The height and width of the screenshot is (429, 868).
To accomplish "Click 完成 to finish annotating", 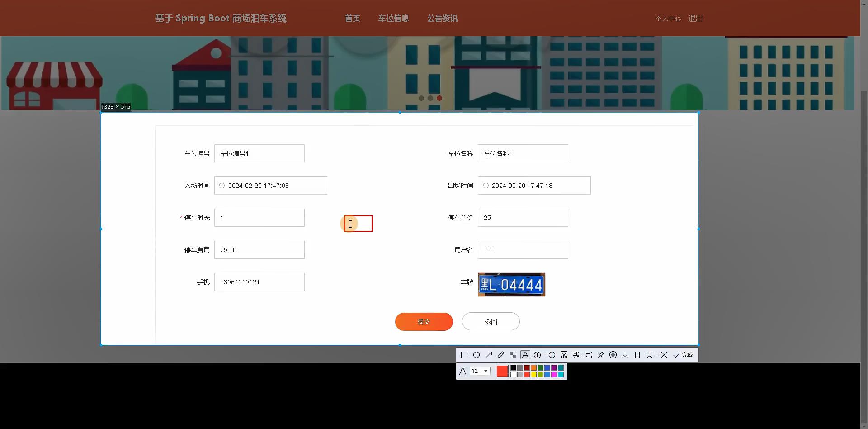I will click(x=684, y=355).
